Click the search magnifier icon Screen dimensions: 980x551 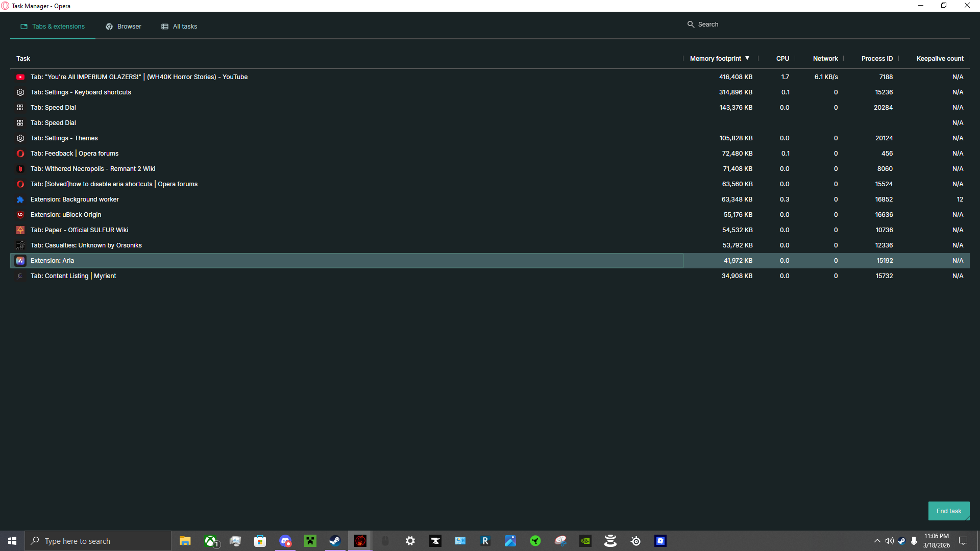691,24
